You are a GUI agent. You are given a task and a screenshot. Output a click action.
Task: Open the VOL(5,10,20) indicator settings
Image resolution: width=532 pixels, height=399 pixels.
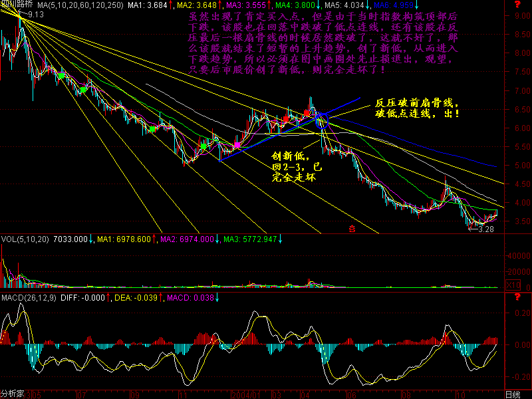(25, 239)
